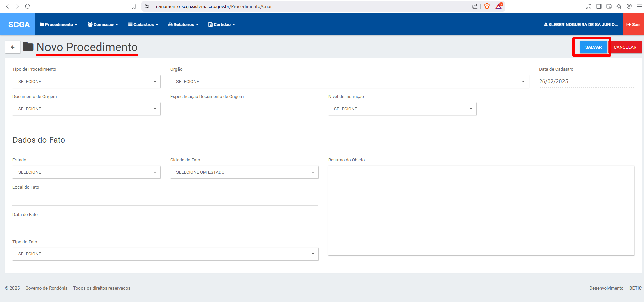Image resolution: width=644 pixels, height=302 pixels.
Task: Expand the Documento de Origem dropdown
Action: pyautogui.click(x=87, y=109)
